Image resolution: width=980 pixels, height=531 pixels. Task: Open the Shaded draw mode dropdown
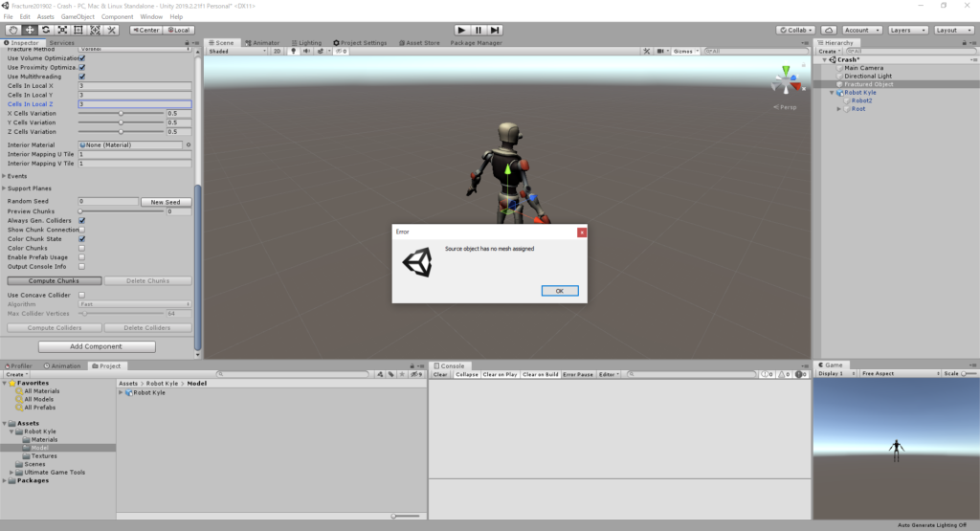point(237,52)
